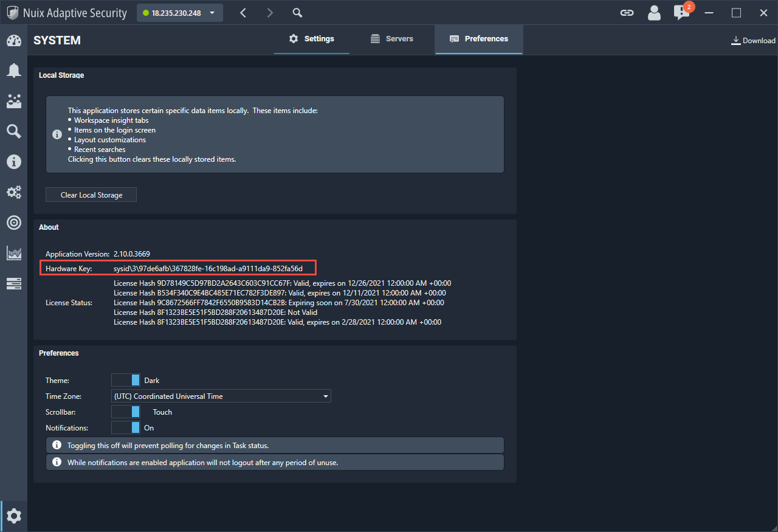Click the License Status label

click(69, 303)
